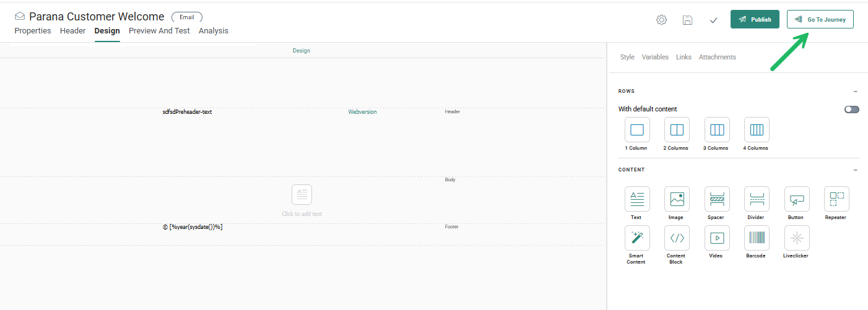Click the Publish button
Image resolution: width=868 pixels, height=310 pixels.
coord(755,19)
